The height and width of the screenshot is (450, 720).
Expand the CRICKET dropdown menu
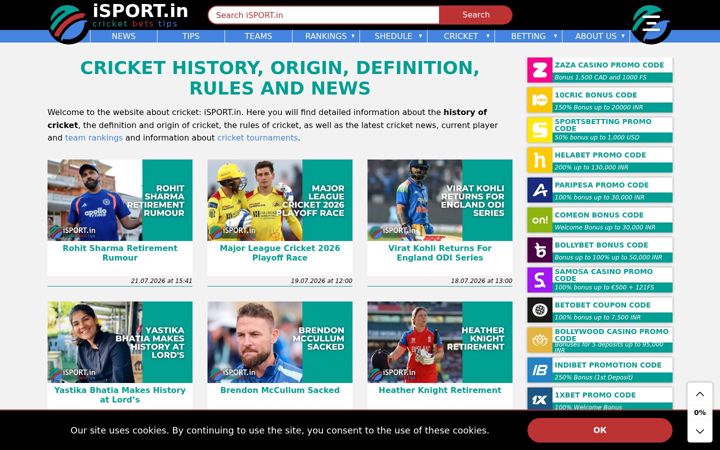coord(461,36)
